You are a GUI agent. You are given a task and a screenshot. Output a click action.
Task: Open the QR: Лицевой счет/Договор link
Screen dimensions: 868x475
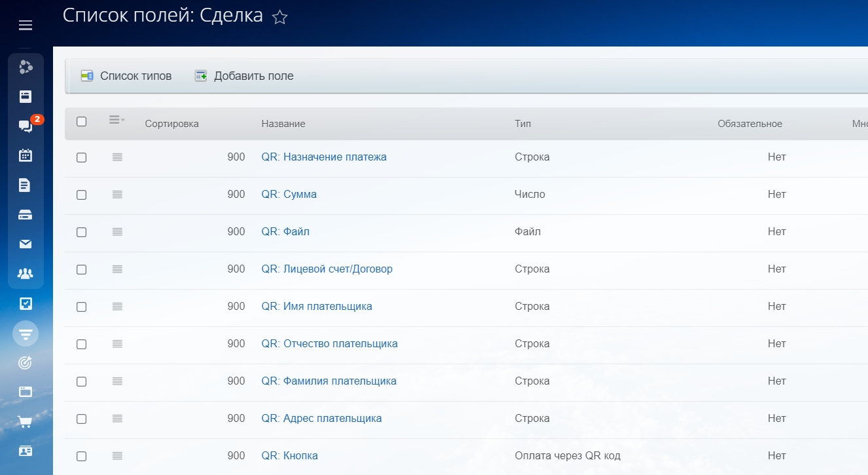327,269
